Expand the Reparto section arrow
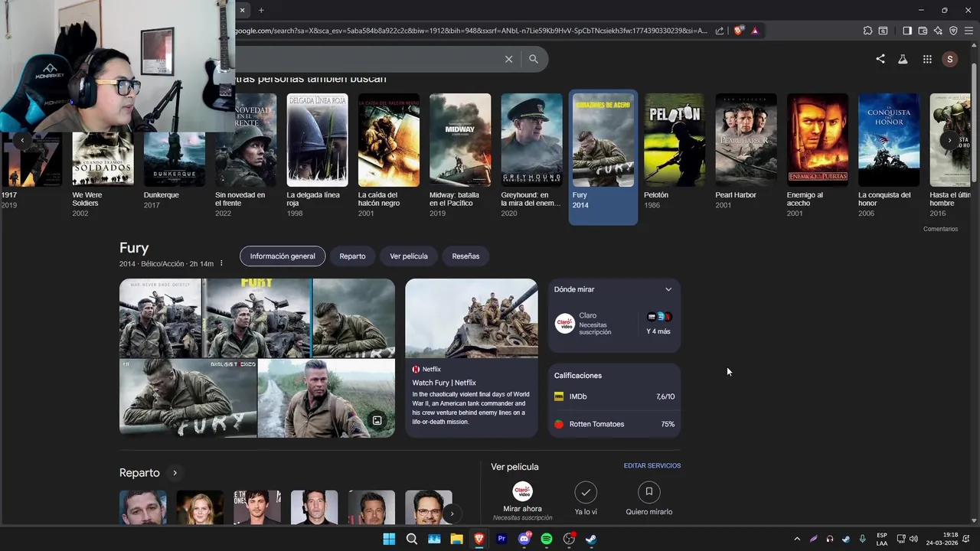Screen dimensions: 980x551 [x=175, y=473]
